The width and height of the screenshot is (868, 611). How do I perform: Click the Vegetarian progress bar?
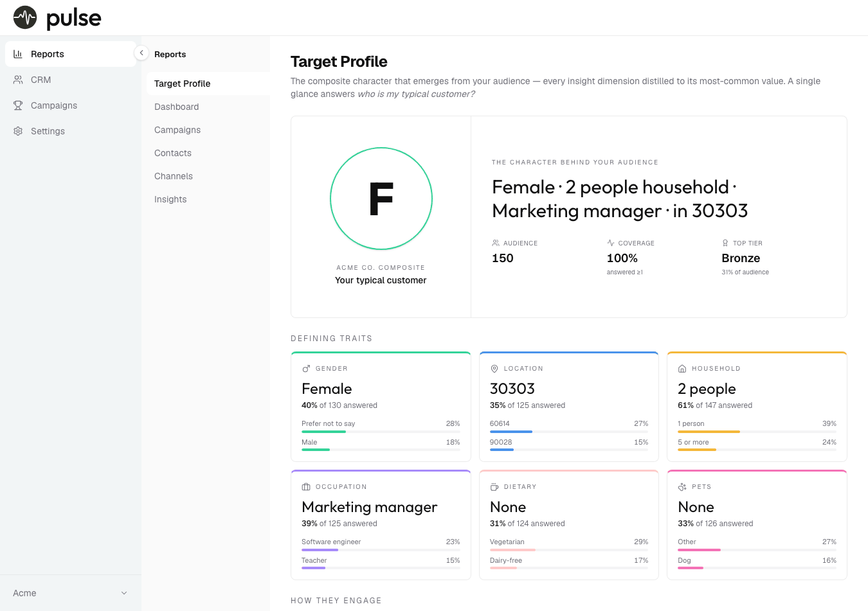coord(569,550)
